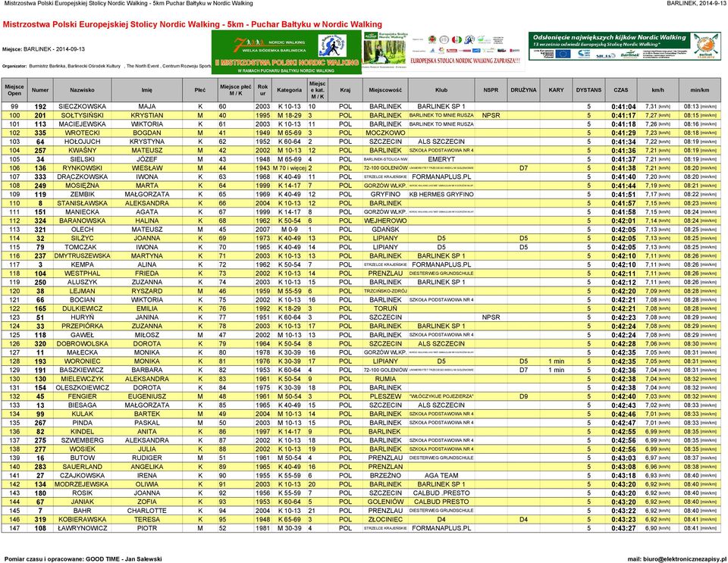
Task: Click the NPSR entry in HURYŃ row
Action: click(x=491, y=317)
